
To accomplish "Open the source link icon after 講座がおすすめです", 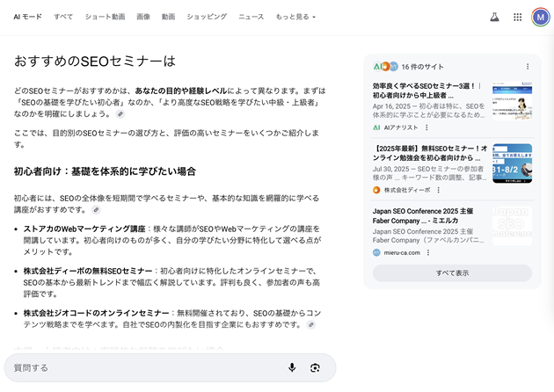I will (96, 210).
